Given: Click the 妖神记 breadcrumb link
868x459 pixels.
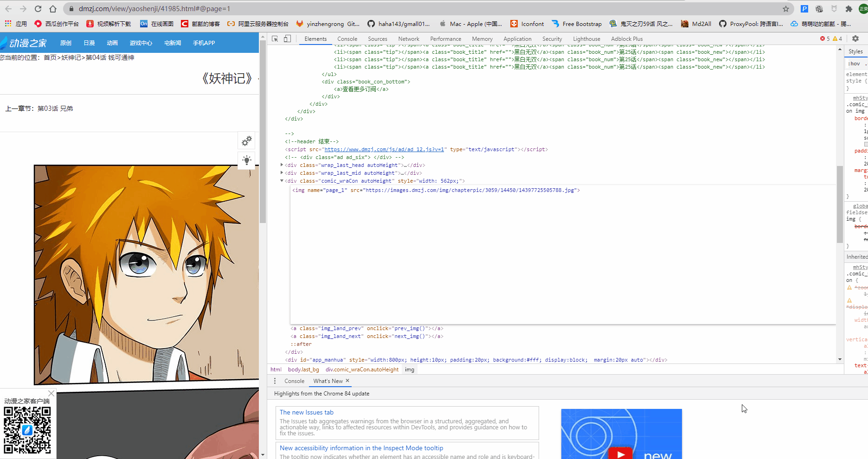Looking at the screenshot, I should click(71, 57).
